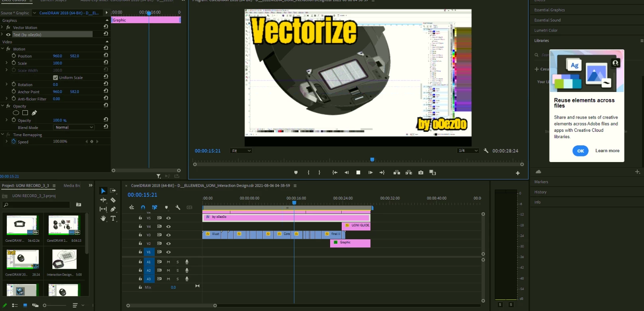
Task: Select the Razor tool
Action: click(113, 200)
